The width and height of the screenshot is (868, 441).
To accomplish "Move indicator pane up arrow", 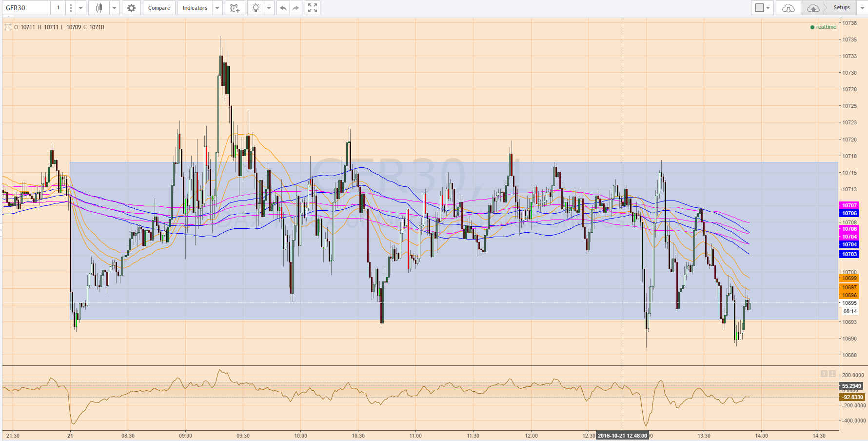I will 824,374.
